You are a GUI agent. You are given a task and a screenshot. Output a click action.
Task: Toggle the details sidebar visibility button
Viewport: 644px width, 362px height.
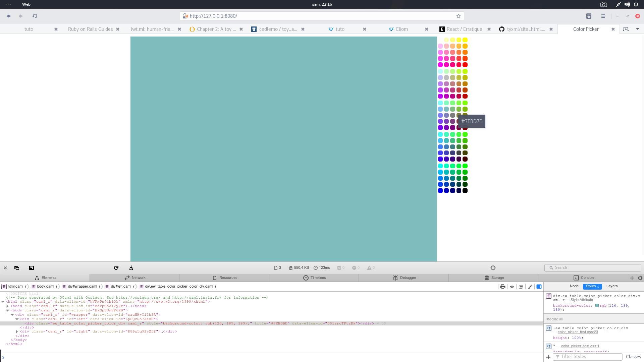point(539,287)
